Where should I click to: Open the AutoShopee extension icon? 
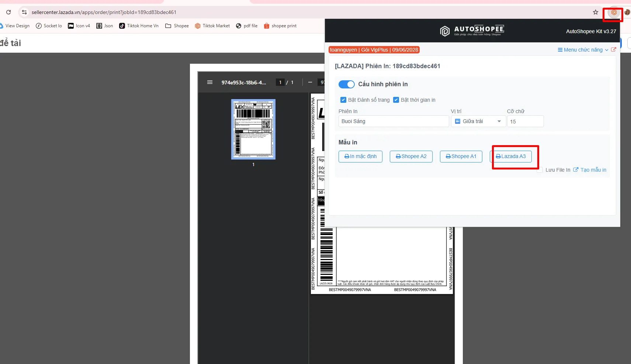tap(614, 13)
